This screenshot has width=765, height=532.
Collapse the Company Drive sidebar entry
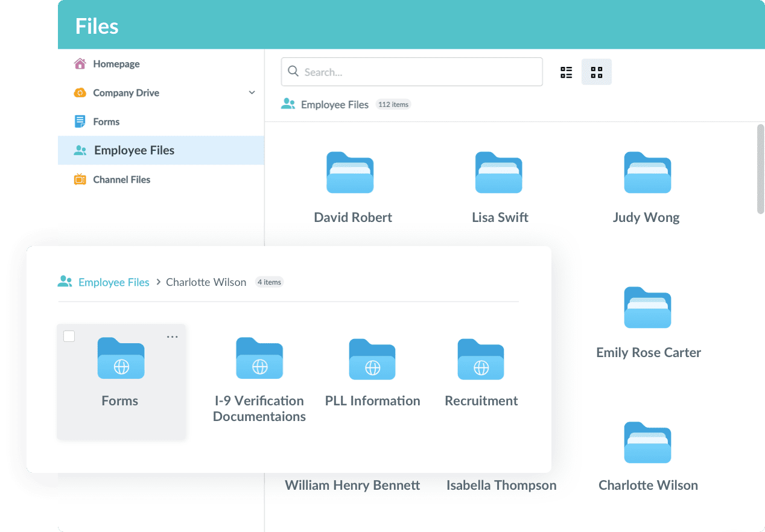[252, 92]
